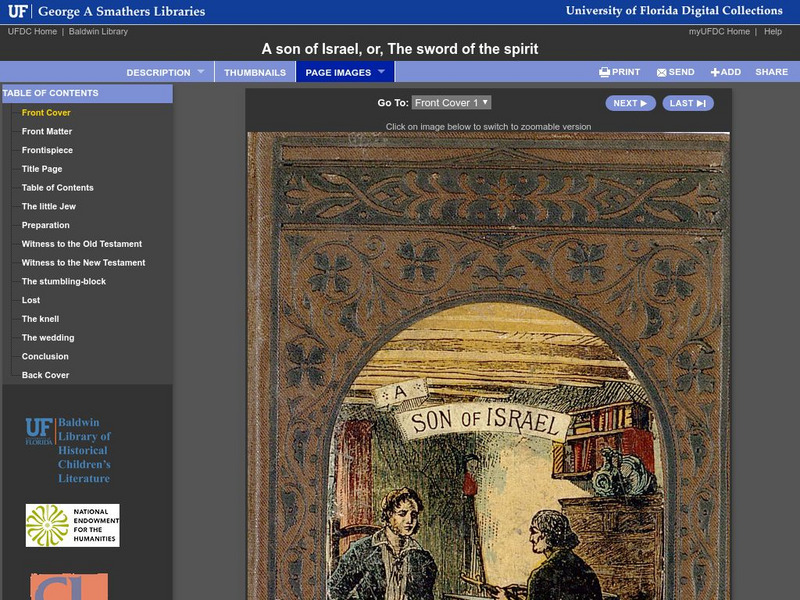Select Front Cover in table of contents

click(x=46, y=113)
